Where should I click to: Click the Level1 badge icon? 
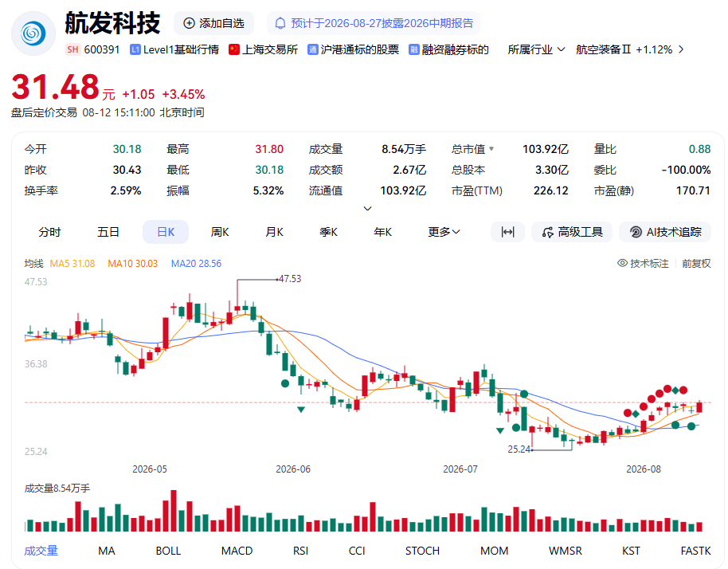coord(135,49)
